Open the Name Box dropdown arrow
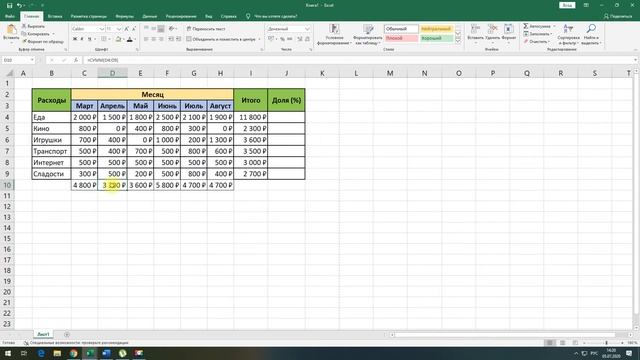This screenshot has height=360, width=640. coord(32,60)
